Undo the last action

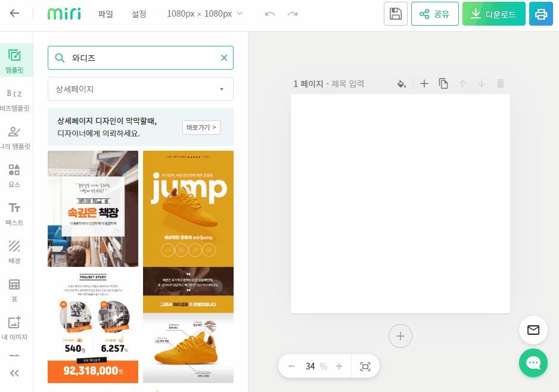click(x=270, y=14)
